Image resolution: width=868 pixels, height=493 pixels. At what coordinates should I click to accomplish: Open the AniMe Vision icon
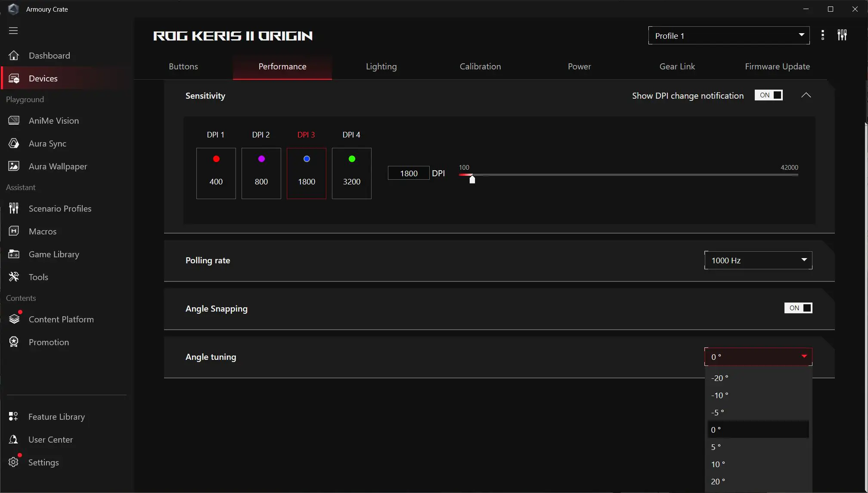point(14,121)
